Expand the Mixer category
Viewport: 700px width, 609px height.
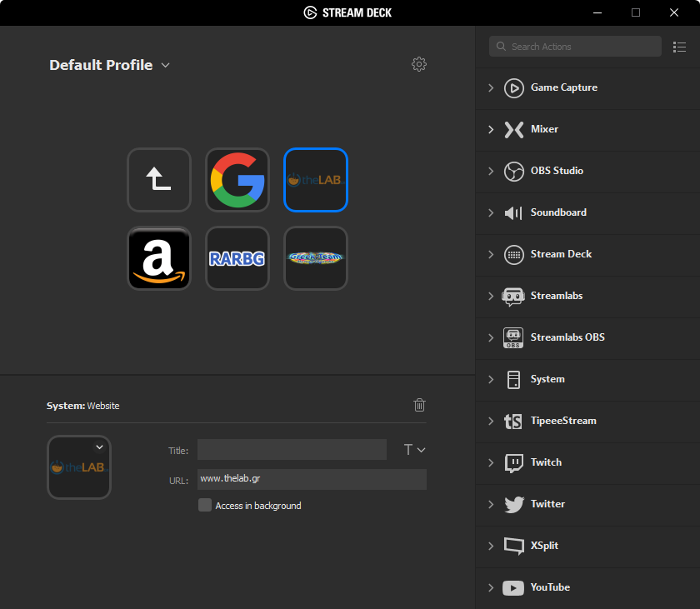(491, 130)
